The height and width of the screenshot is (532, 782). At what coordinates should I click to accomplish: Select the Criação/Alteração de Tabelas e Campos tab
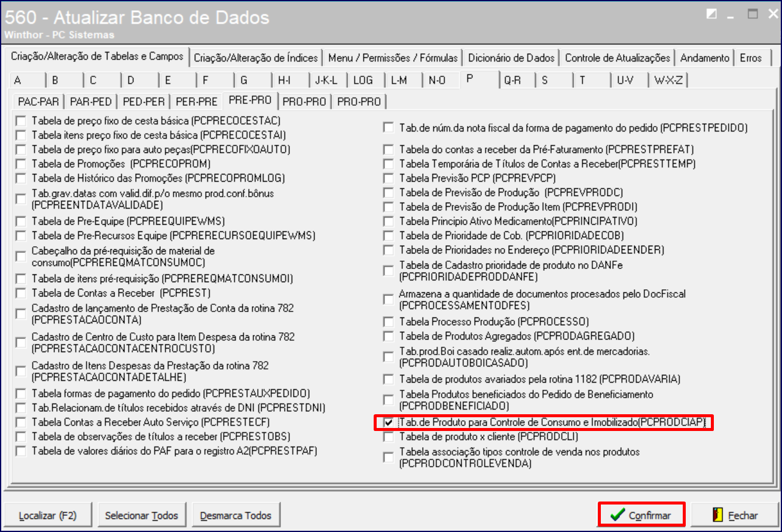[x=98, y=57]
